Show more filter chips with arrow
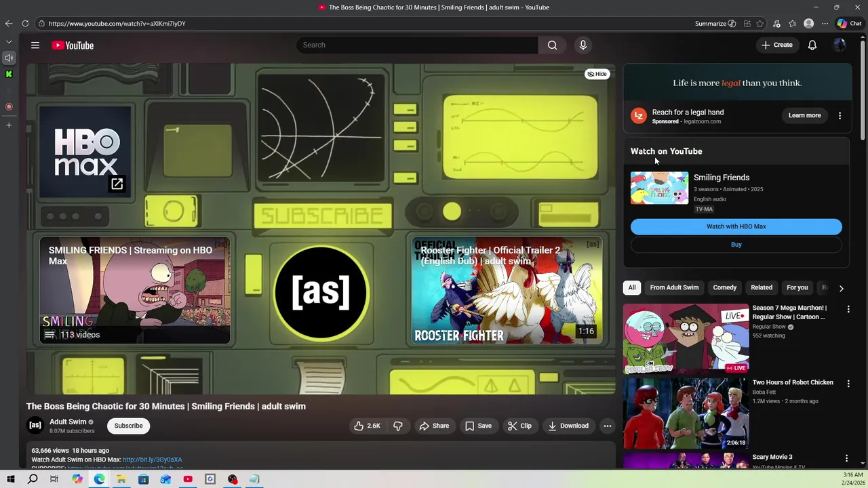Image resolution: width=868 pixels, height=488 pixels. coord(841,288)
